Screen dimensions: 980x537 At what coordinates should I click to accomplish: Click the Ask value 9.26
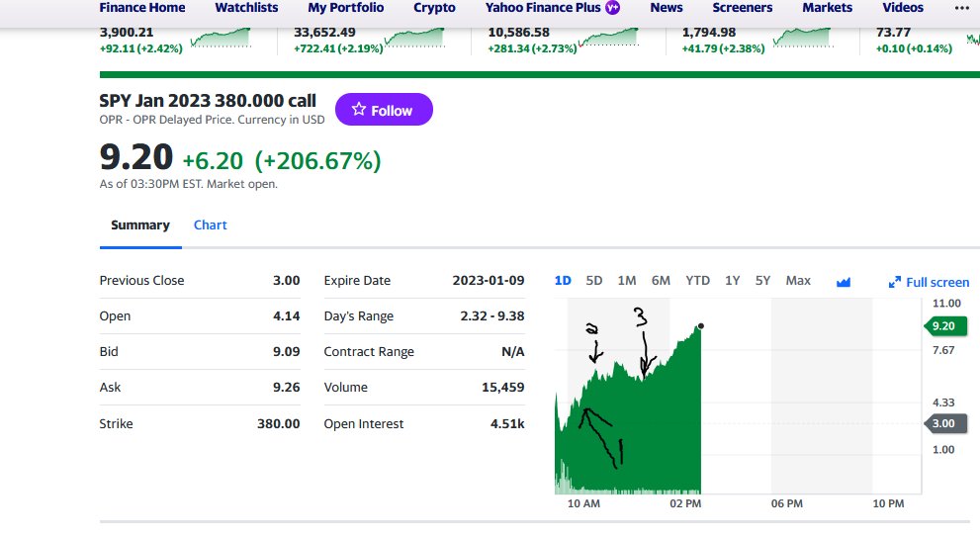coord(286,388)
